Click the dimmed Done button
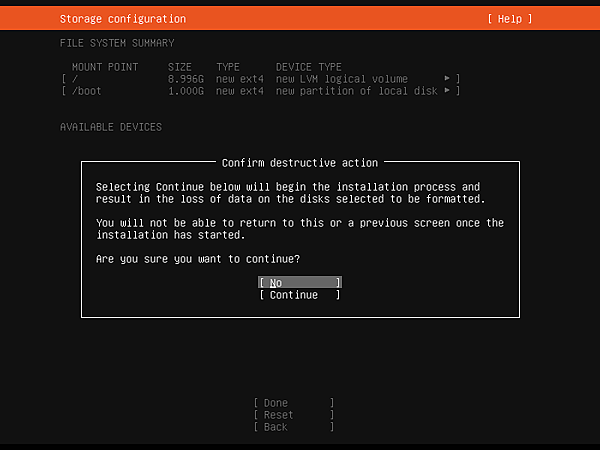The height and width of the screenshot is (450, 600). click(x=294, y=403)
